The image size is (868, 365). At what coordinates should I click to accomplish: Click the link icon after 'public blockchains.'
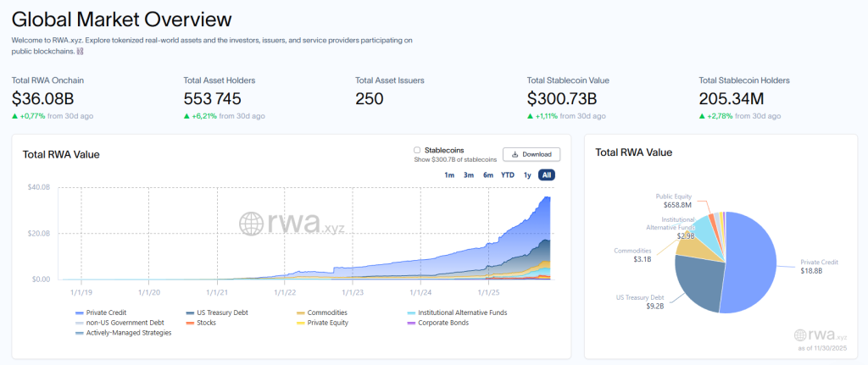pos(81,51)
